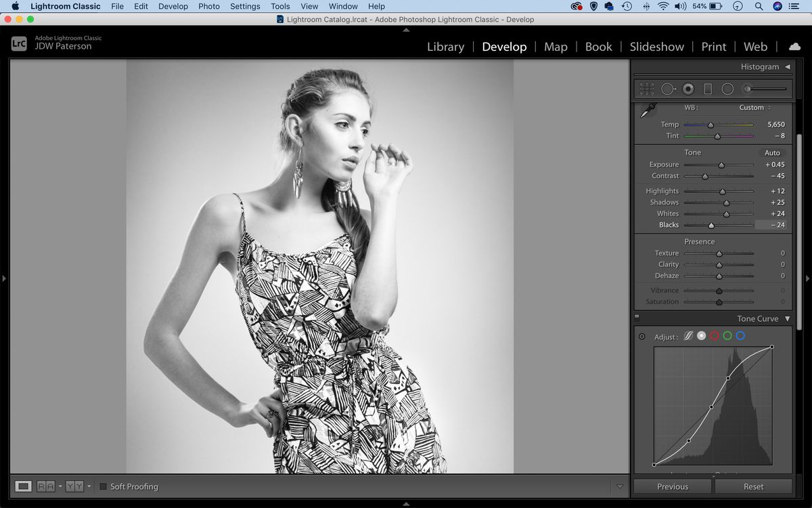Activate the Targeted Adjustment tool in Tone Curve
This screenshot has width=812, height=508.
641,335
